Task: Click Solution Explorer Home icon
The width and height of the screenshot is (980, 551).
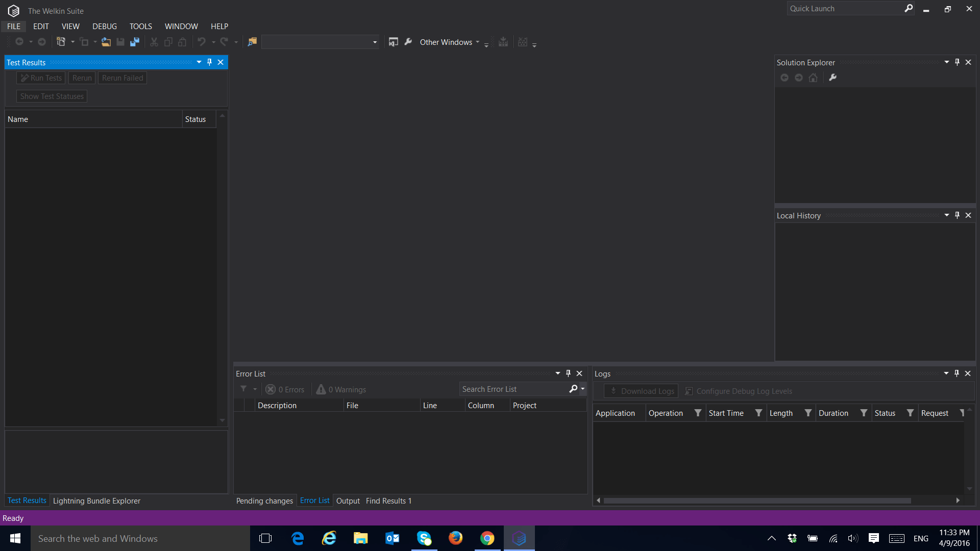Action: 813,78
